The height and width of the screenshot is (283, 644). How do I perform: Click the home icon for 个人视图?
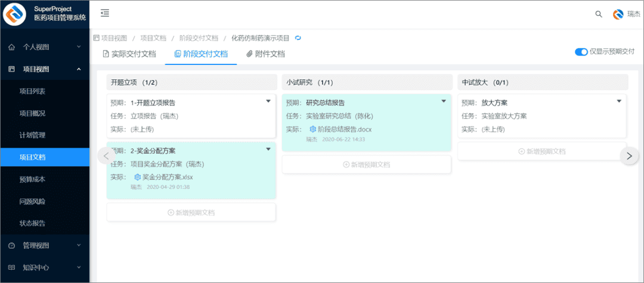pyautogui.click(x=11, y=47)
